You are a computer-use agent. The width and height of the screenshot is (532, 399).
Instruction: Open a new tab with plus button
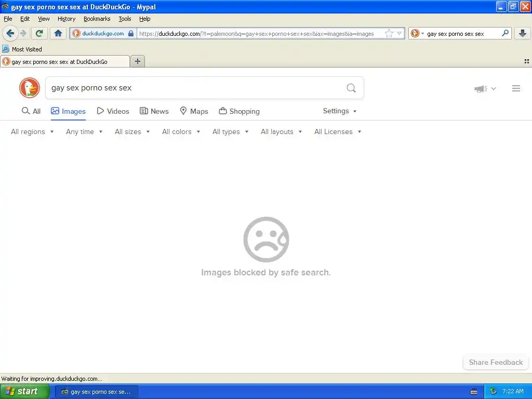(x=137, y=61)
